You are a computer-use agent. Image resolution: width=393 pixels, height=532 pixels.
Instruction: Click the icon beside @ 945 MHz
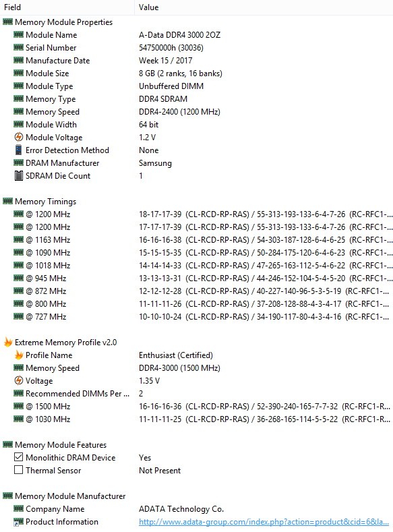[x=19, y=278]
